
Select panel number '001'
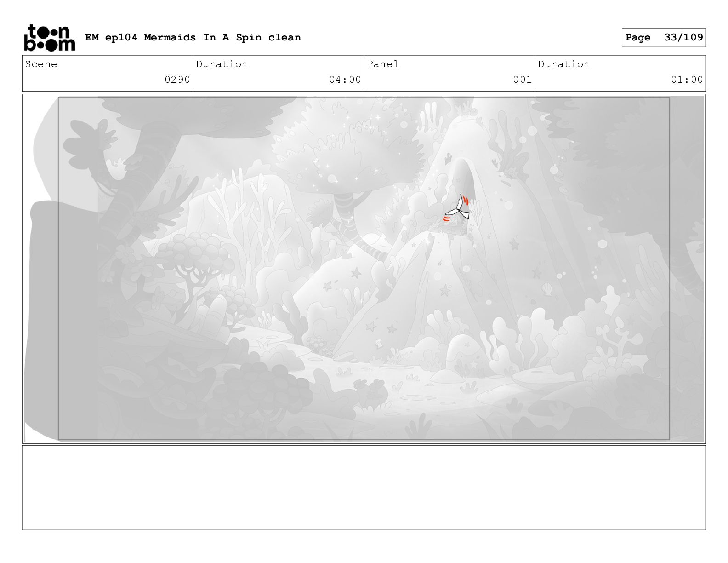(x=523, y=80)
